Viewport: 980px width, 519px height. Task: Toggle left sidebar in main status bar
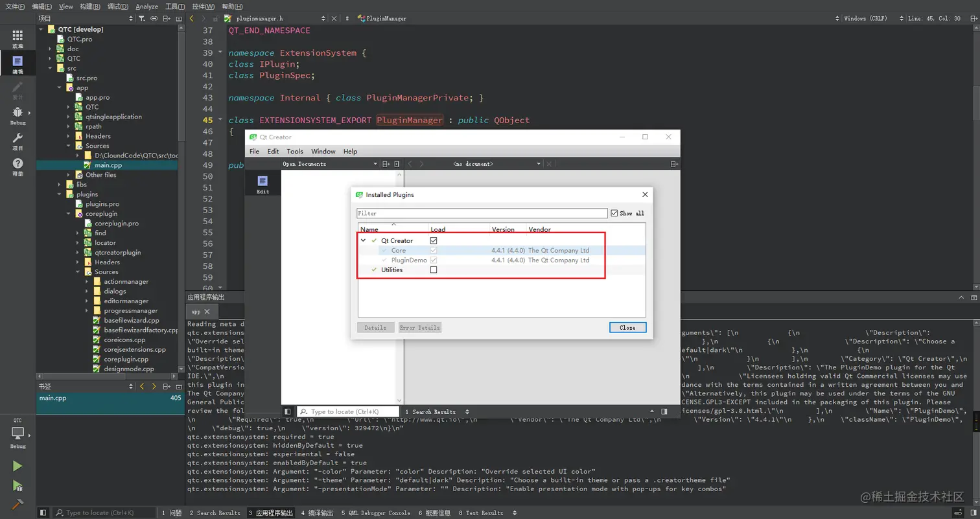[43, 513]
